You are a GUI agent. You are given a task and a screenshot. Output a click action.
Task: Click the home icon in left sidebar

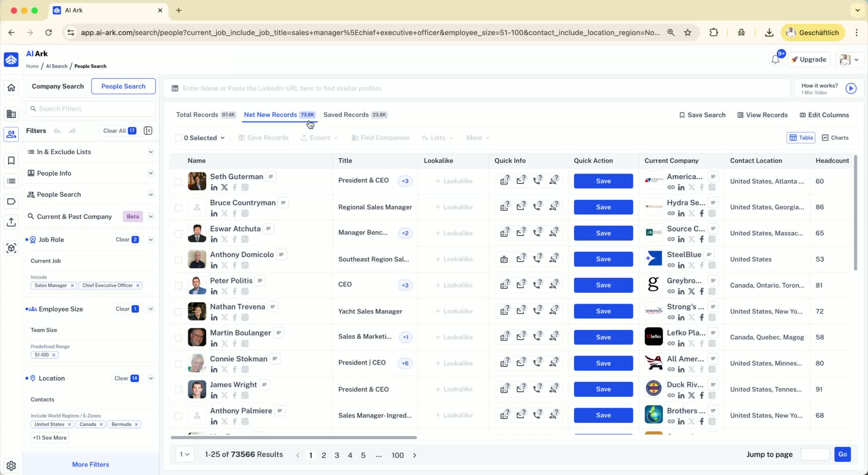click(x=11, y=88)
